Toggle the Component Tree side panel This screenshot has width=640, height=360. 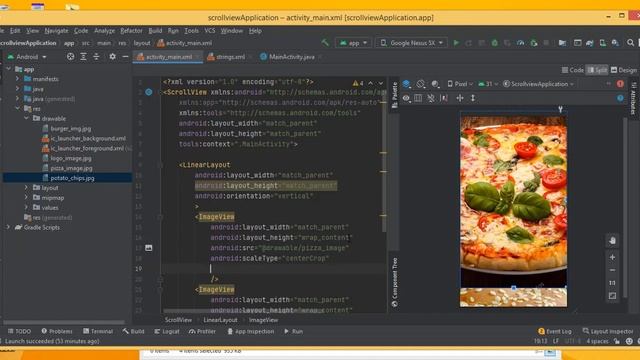click(394, 282)
